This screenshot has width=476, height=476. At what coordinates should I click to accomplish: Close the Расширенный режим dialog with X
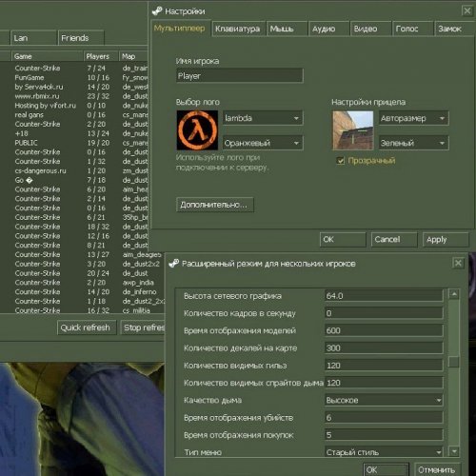458,263
